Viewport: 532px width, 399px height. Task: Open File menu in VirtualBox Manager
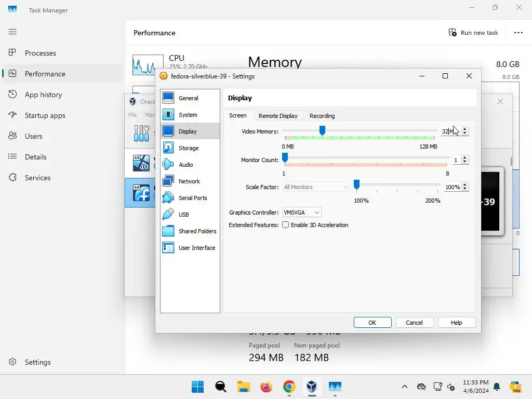[132, 115]
